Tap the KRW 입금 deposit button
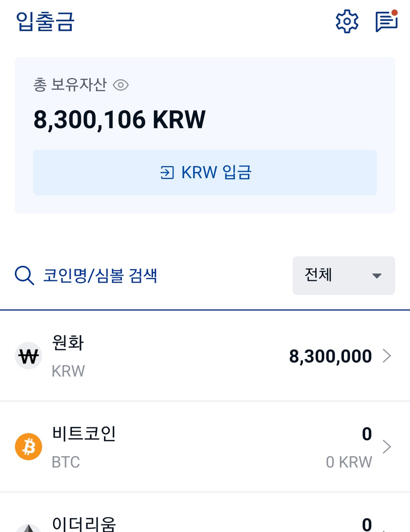 pos(205,173)
